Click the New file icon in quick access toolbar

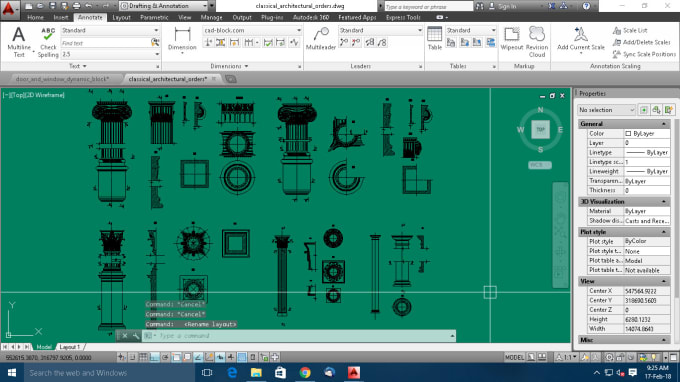click(x=29, y=6)
